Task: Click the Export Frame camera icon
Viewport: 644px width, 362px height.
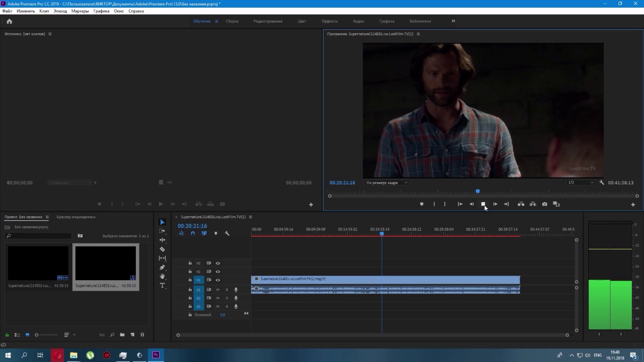Action: tap(544, 204)
